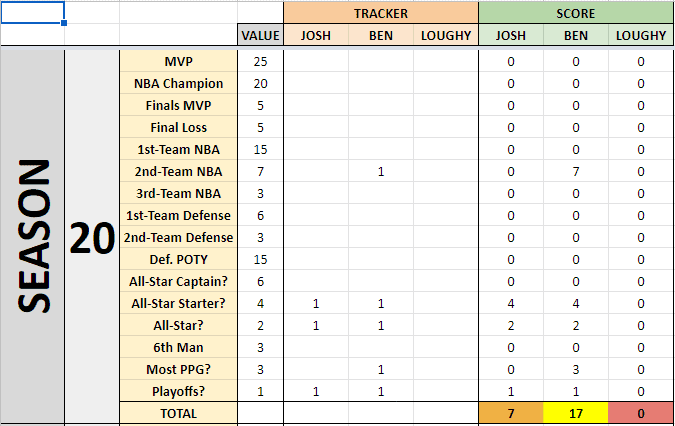This screenshot has width=675, height=426.
Task: Click the TRACKER header cell
Action: coord(381,13)
